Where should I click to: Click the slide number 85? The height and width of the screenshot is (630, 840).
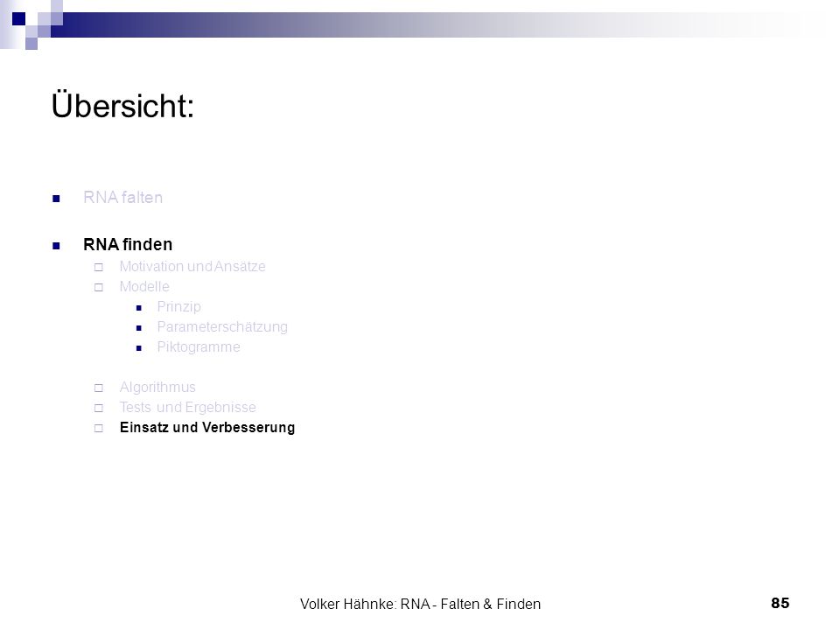click(x=780, y=603)
